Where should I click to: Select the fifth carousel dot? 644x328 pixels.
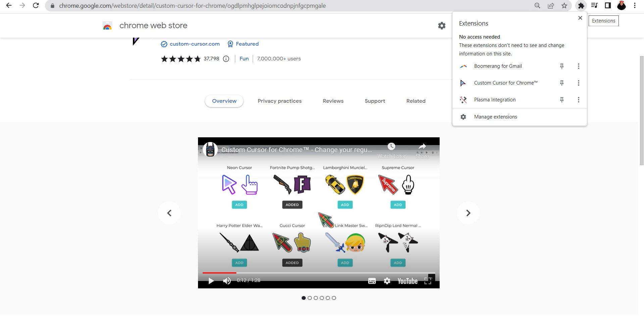328,298
